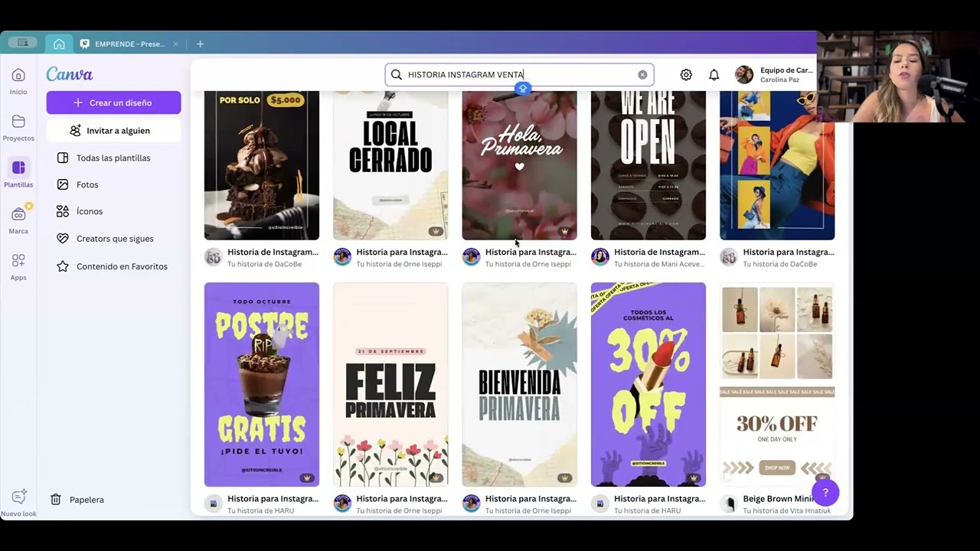Click template title under Hola, Primavera
Viewport: 980px width, 551px height.
coord(531,252)
